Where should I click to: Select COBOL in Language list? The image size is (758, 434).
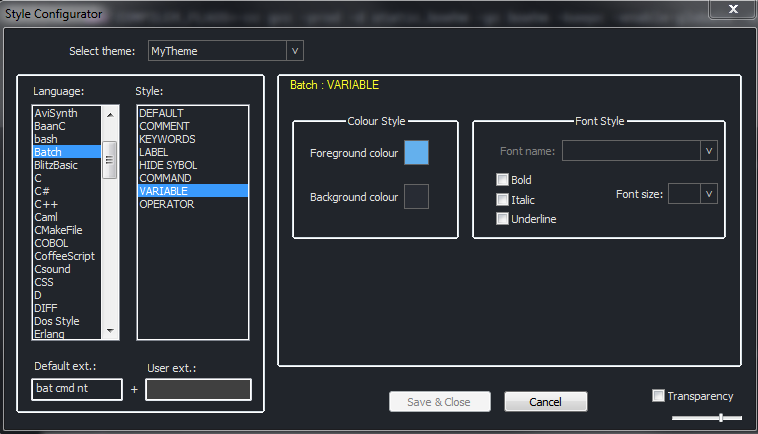point(67,244)
